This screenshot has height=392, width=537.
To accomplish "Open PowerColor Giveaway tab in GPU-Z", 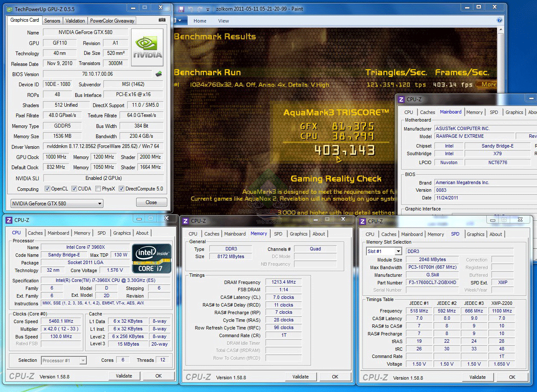I will (112, 20).
